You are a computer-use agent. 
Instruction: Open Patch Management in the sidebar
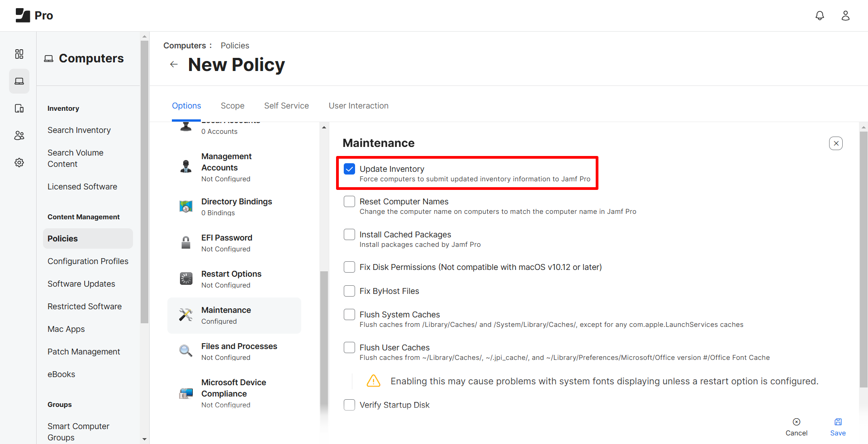84,352
